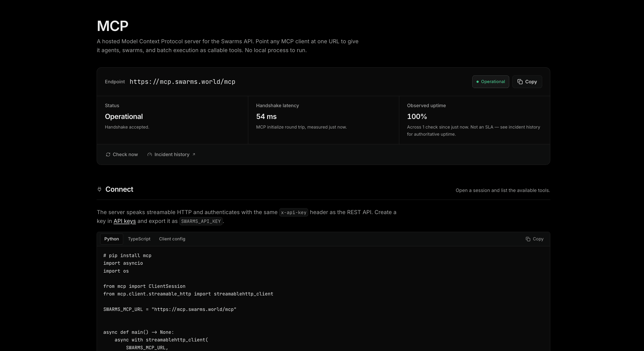This screenshot has width=644, height=351.
Task: Click the '# pip install mcp' code line
Action: (x=127, y=256)
